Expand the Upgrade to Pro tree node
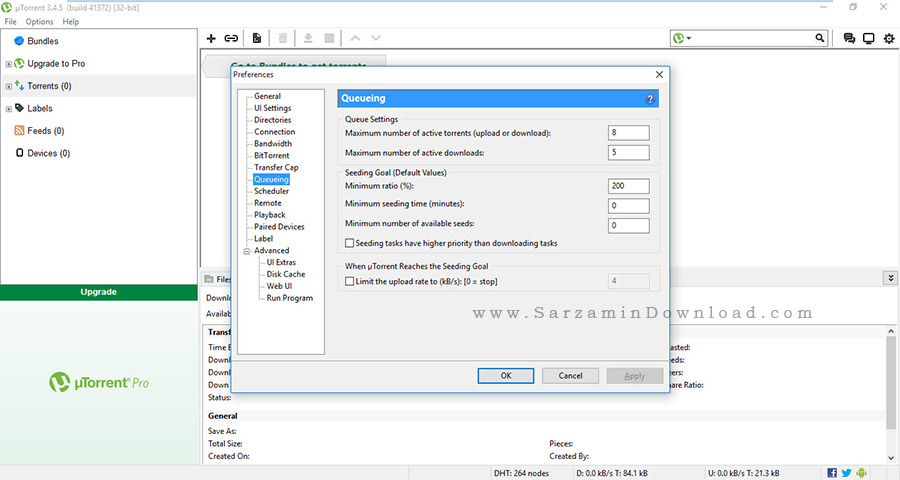The image size is (900, 480). (9, 64)
